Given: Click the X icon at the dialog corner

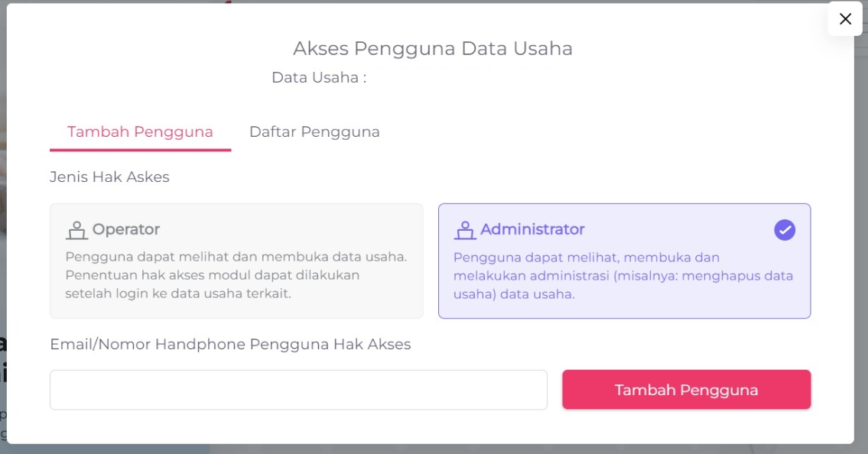Looking at the screenshot, I should coord(845,19).
